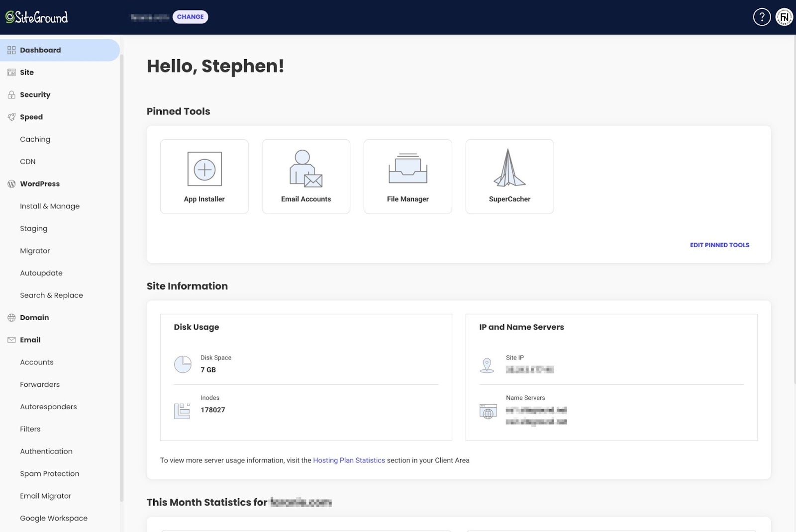Follow the Hosting Plan Statistics link
Viewport: 796px width, 532px height.
pos(349,460)
